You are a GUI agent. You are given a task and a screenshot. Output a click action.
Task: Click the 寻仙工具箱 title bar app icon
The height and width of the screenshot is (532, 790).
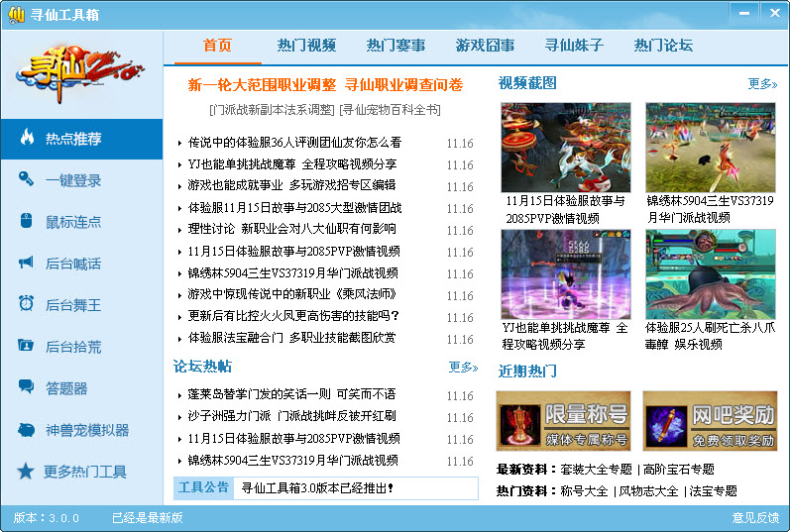(17, 14)
